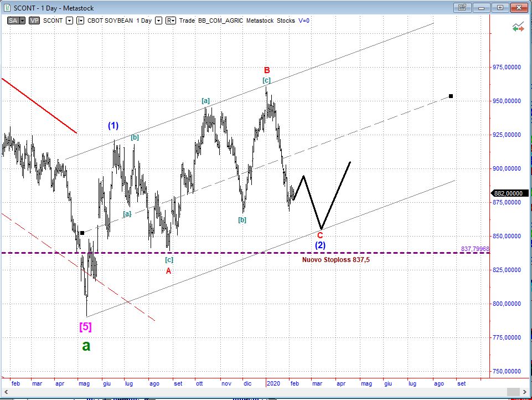Click the V=0 indicator

pos(304,20)
